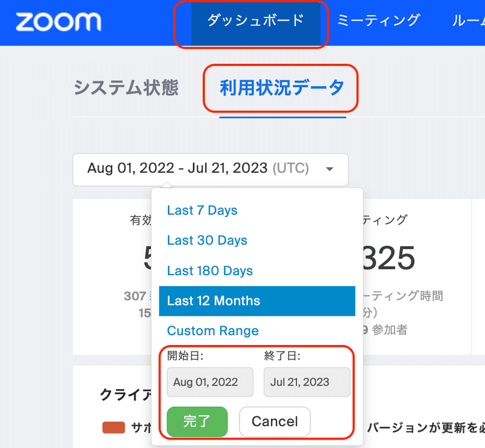Choose Last 12 Months option
485x448 pixels.
257,301
